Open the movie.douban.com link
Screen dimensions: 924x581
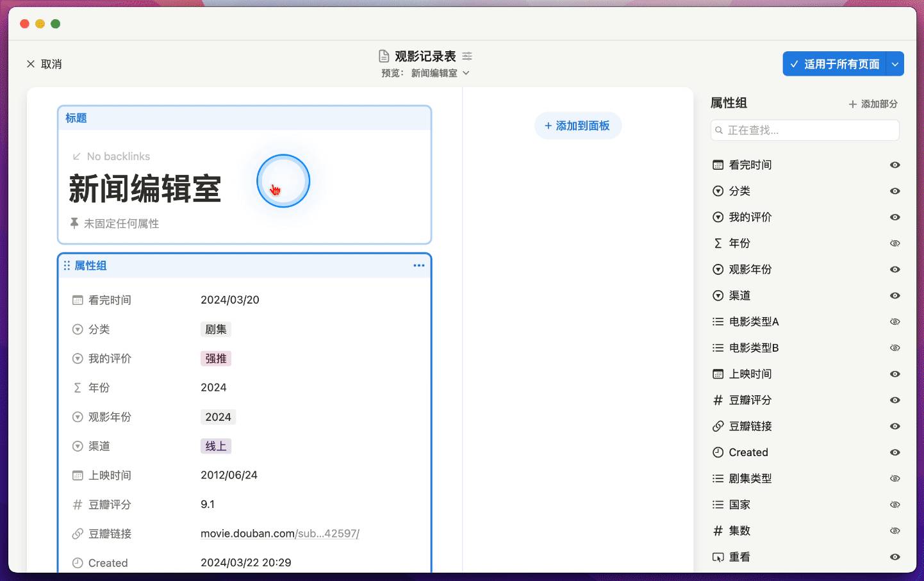click(x=280, y=534)
